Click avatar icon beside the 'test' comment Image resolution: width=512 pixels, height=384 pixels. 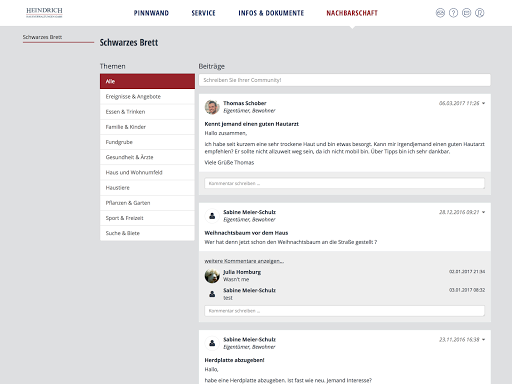pyautogui.click(x=212, y=294)
